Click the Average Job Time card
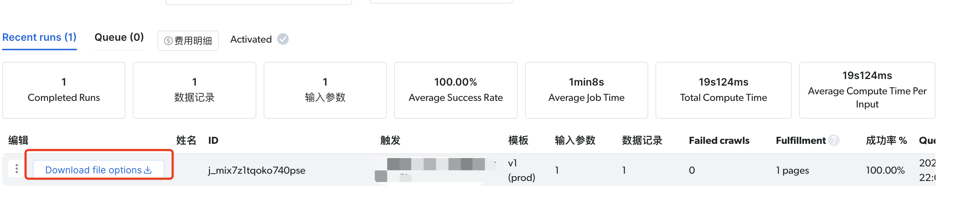 [x=586, y=90]
